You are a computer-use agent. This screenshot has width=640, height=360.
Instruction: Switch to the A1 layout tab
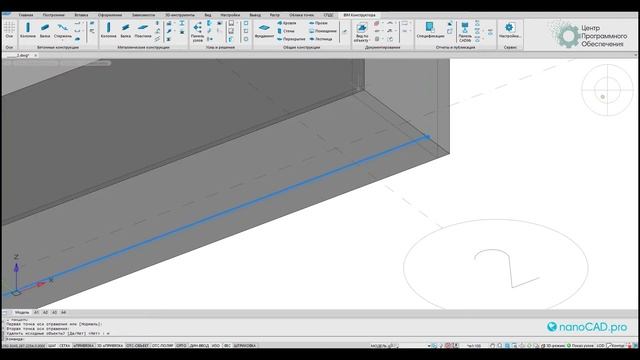point(36,313)
